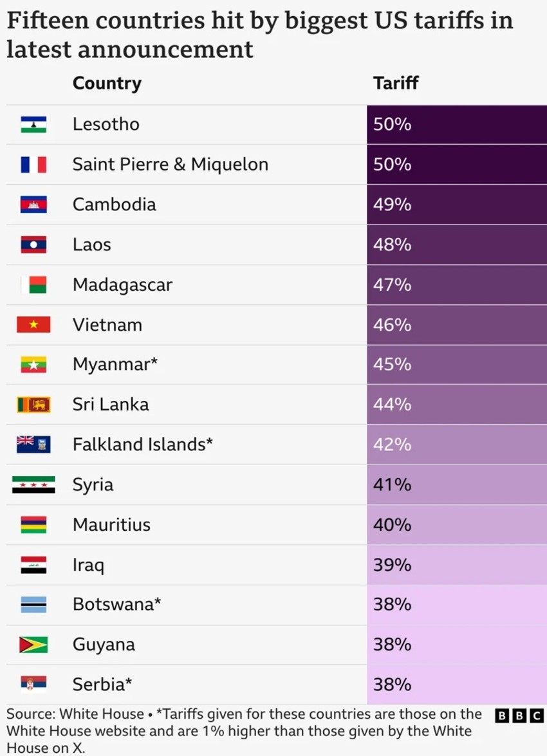This screenshot has height=756, width=547.
Task: Click the BBC logo
Action: pyautogui.click(x=519, y=715)
